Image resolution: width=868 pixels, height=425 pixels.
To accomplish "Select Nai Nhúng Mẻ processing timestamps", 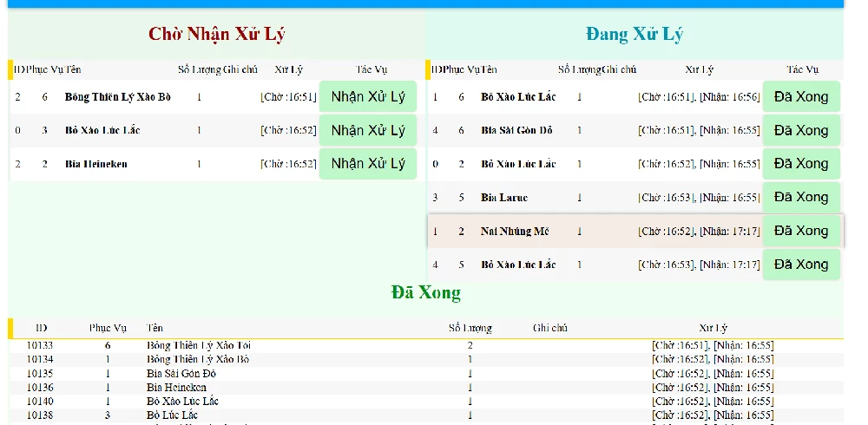I will (699, 232).
